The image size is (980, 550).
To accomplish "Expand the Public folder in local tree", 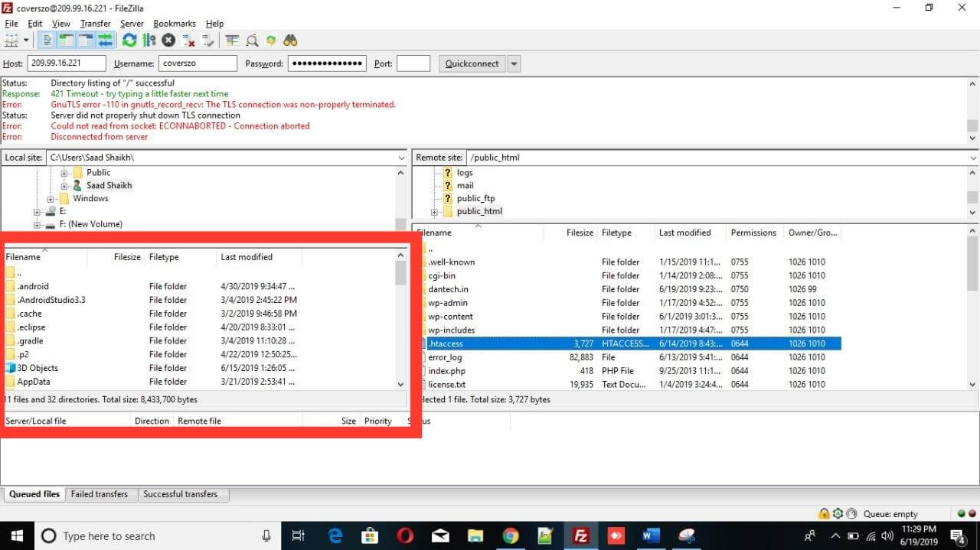I will [65, 173].
